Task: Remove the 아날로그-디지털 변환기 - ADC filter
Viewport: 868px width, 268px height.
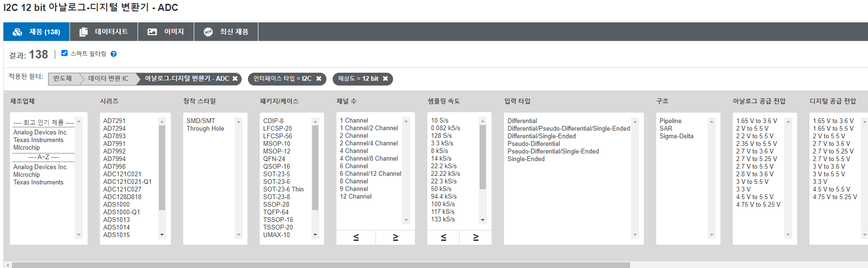Action: pyautogui.click(x=235, y=79)
